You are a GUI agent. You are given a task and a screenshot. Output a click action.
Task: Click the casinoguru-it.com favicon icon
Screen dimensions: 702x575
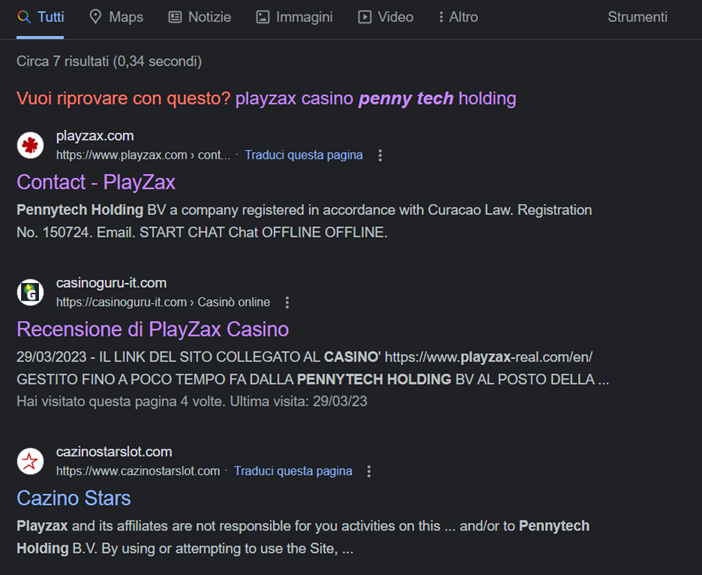(x=31, y=292)
